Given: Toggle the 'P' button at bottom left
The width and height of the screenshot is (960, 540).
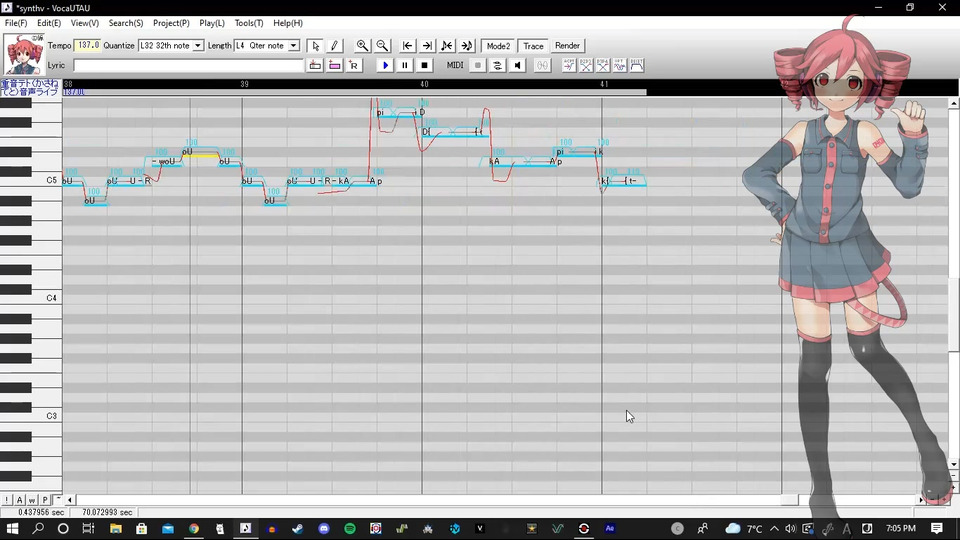Looking at the screenshot, I should (x=45, y=500).
